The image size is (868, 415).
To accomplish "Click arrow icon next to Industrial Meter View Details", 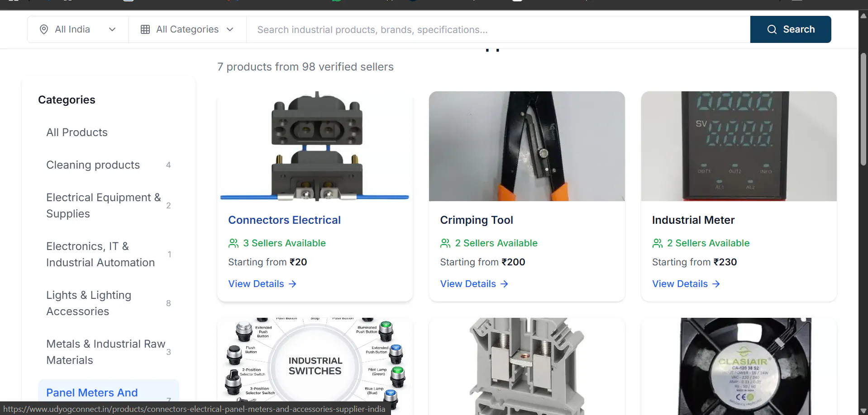I will [x=716, y=284].
